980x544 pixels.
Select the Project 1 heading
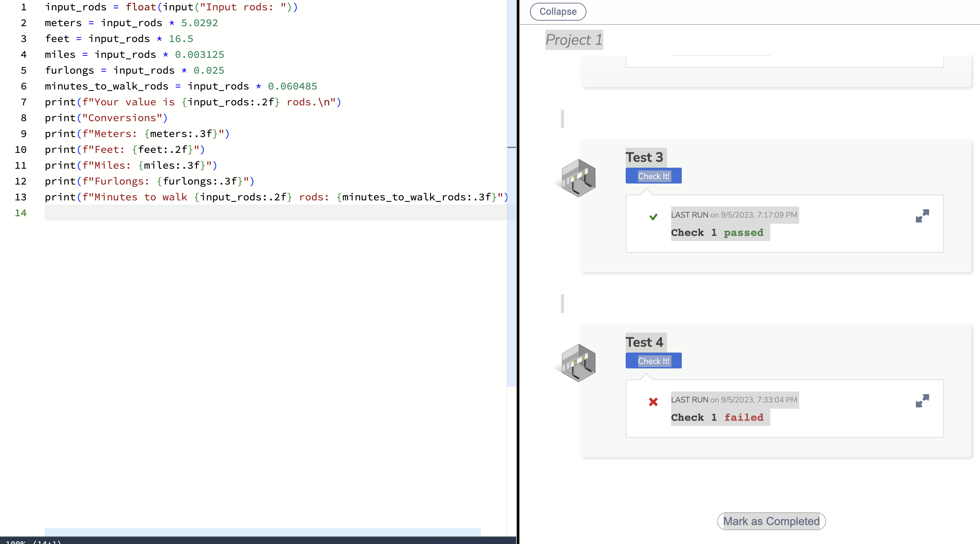pos(573,40)
